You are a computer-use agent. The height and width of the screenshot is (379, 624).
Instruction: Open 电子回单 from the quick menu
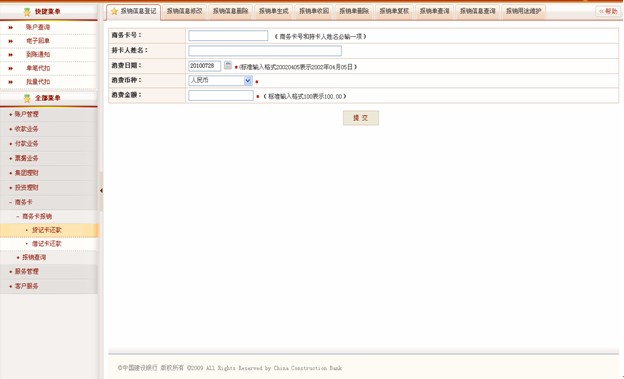click(38, 41)
